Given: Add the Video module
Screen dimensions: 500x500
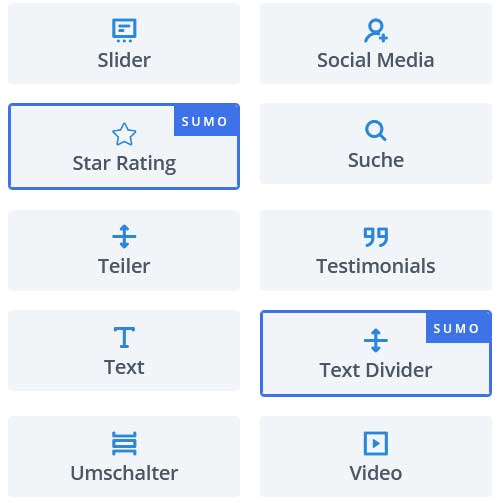Looking at the screenshot, I should pos(376,456).
